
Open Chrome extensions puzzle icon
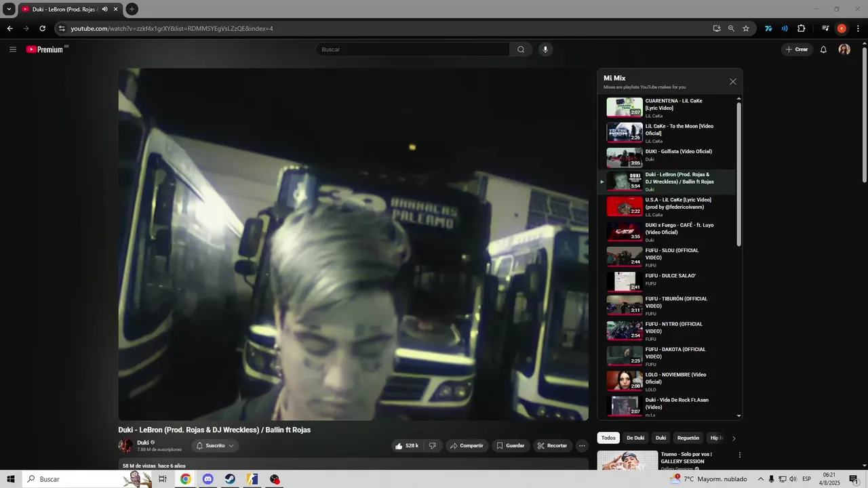pos(801,28)
